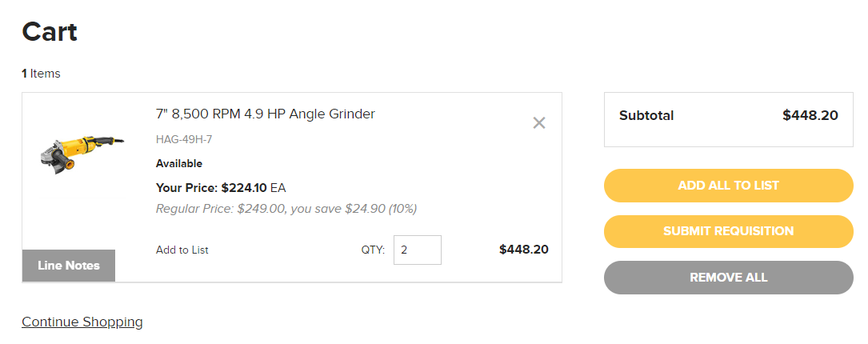Click the Line Notes tab
868x344 pixels.
pyautogui.click(x=69, y=266)
